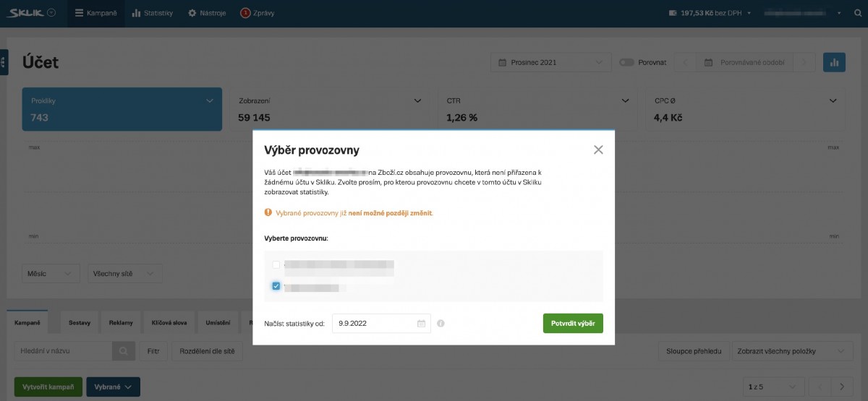The width and height of the screenshot is (868, 401).
Task: Uncheck the second provozovna checkbox
Action: [276, 286]
